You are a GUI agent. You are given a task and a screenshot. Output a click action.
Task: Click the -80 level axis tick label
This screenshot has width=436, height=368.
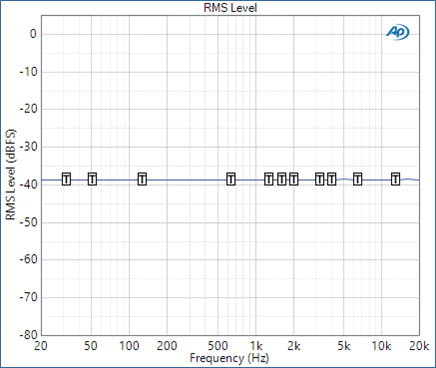28,335
